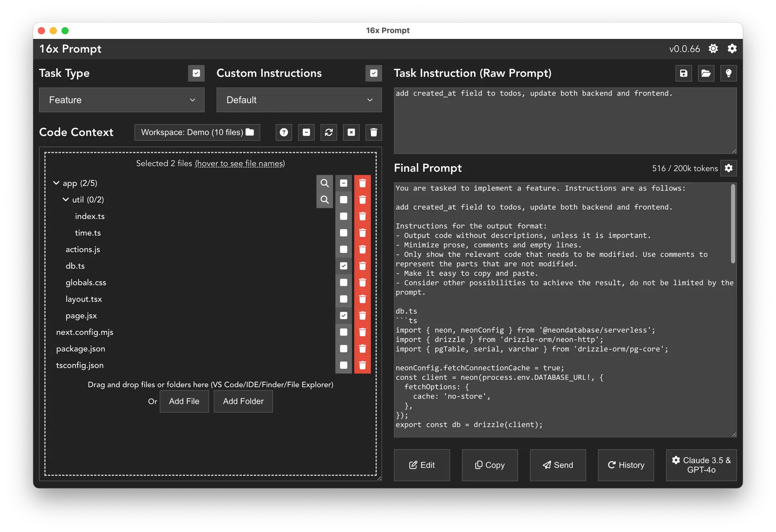The height and width of the screenshot is (532, 776).
Task: Click into the Task Instruction text area
Action: pyautogui.click(x=565, y=121)
